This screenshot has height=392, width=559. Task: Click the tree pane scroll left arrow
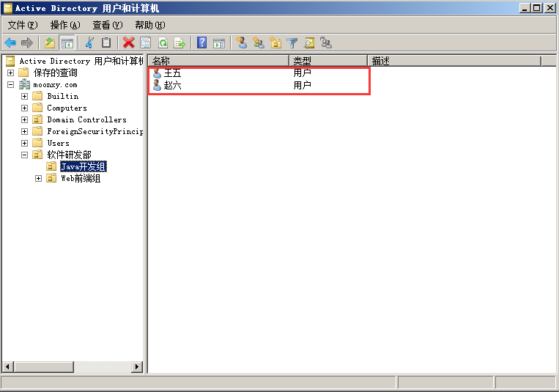(8, 366)
